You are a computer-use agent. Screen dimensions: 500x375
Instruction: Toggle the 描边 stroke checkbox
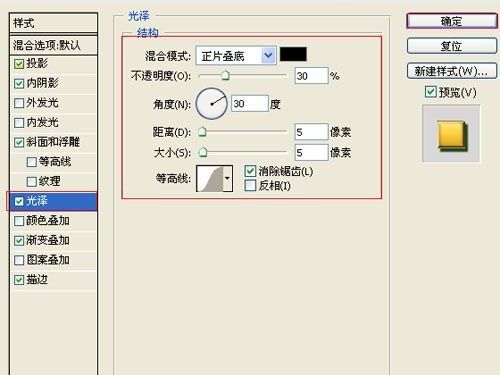pos(19,280)
